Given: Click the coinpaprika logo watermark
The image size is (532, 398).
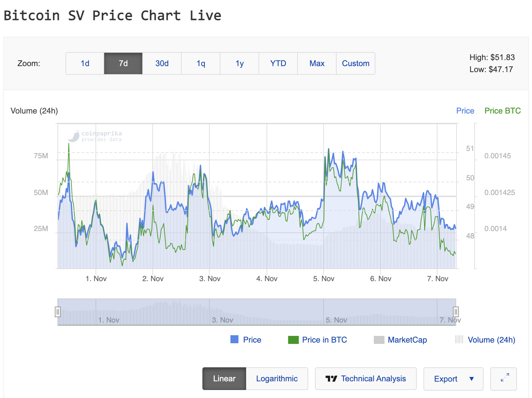Looking at the screenshot, I should click(x=74, y=136).
